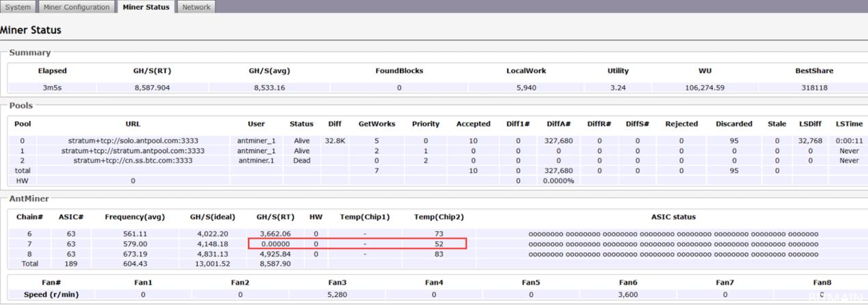Click the Fan3 speed value 5,280
Viewport: 868px width, 305px height.
337,295
